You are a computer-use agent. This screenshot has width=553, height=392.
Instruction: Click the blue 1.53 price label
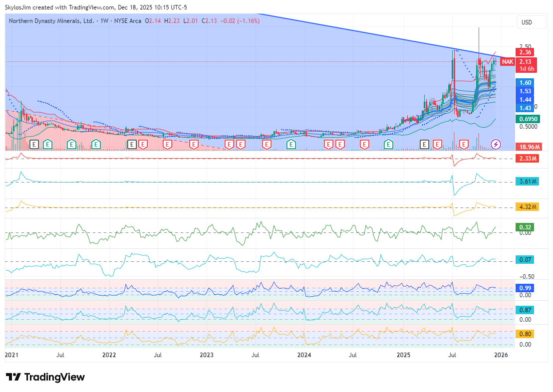[x=525, y=91]
